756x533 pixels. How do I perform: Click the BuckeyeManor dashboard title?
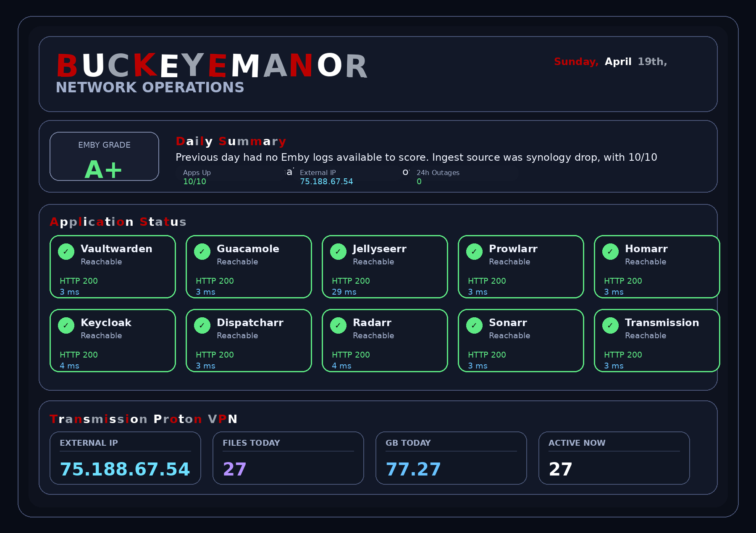[x=212, y=66]
